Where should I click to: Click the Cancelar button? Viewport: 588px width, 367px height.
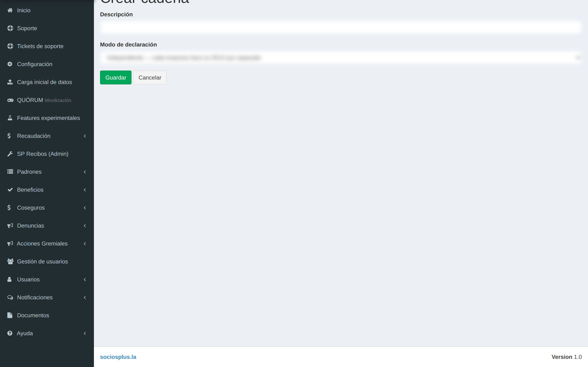pyautogui.click(x=150, y=77)
